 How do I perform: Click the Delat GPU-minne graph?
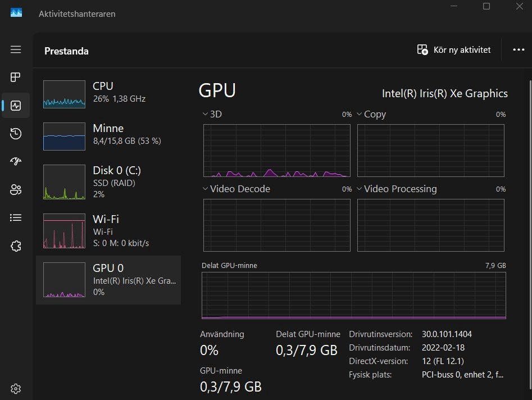coord(354,295)
